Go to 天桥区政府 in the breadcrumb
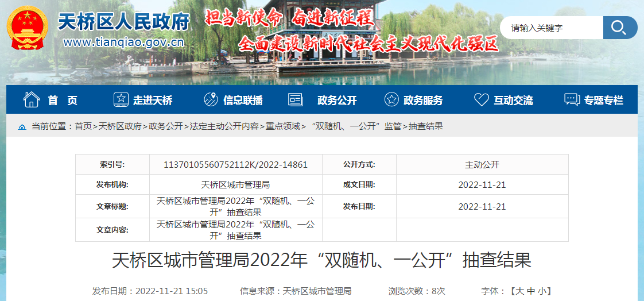The width and height of the screenshot is (644, 301). pyautogui.click(x=120, y=126)
